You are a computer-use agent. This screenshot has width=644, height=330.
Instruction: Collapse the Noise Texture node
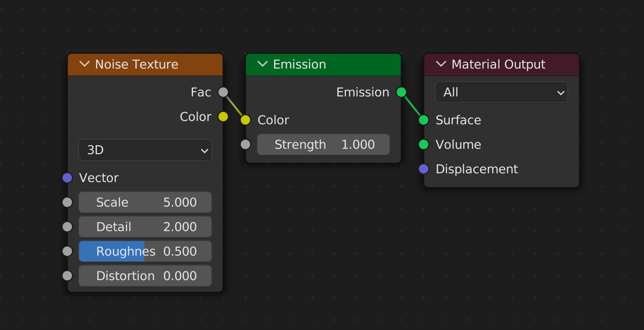pyautogui.click(x=84, y=64)
